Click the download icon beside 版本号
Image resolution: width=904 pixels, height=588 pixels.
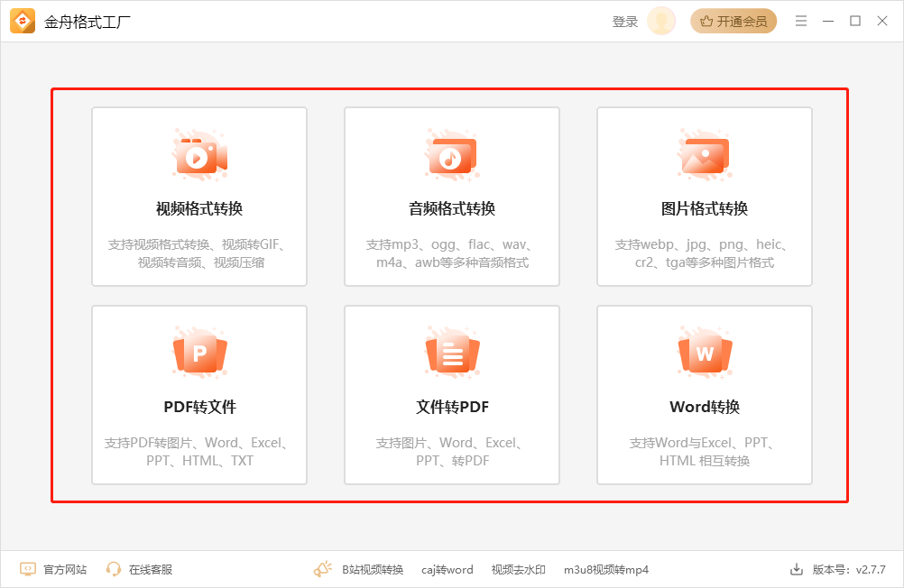pyautogui.click(x=797, y=570)
